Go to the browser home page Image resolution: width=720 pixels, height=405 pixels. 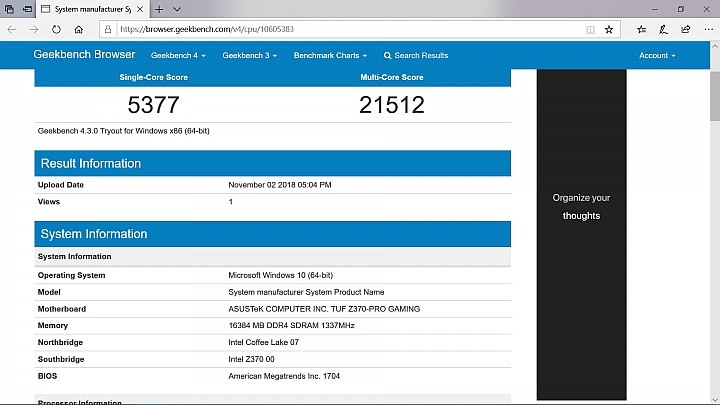point(79,29)
